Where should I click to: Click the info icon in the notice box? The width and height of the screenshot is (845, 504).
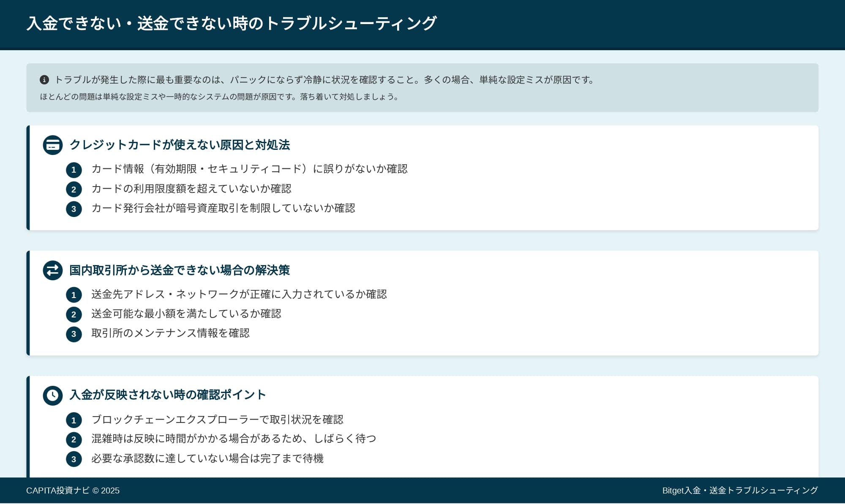tap(44, 80)
